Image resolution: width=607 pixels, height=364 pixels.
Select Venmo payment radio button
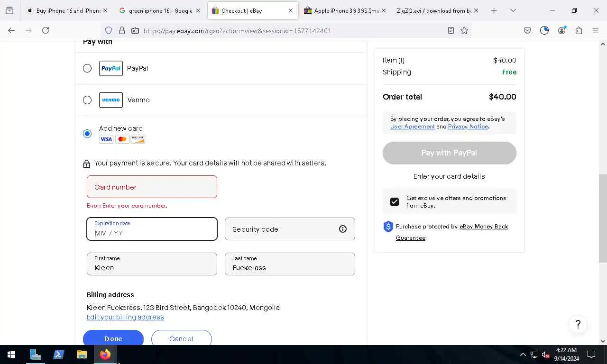click(87, 100)
